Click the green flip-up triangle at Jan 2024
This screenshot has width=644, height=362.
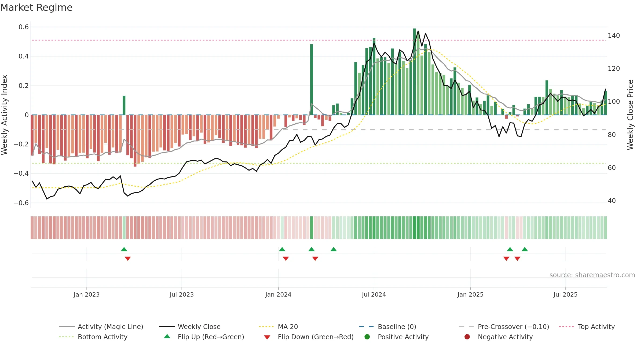click(282, 249)
